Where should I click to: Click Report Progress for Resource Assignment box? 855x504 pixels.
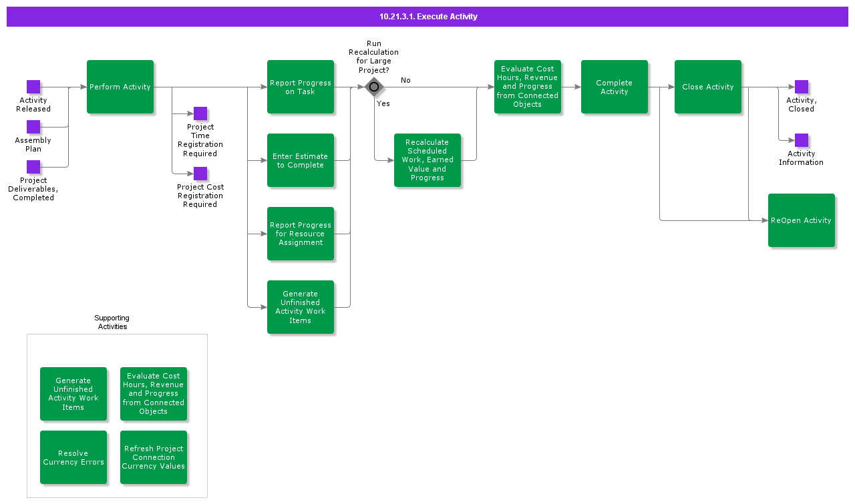click(301, 234)
